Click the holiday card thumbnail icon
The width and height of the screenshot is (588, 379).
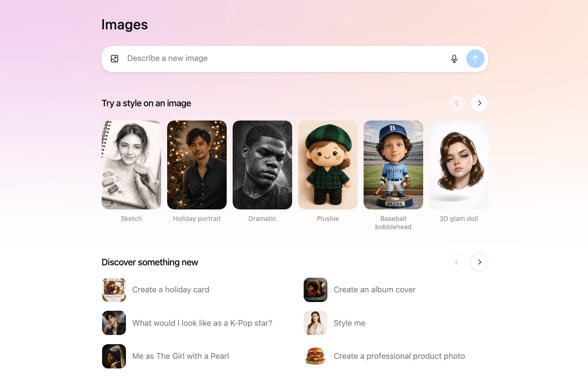[x=114, y=290]
